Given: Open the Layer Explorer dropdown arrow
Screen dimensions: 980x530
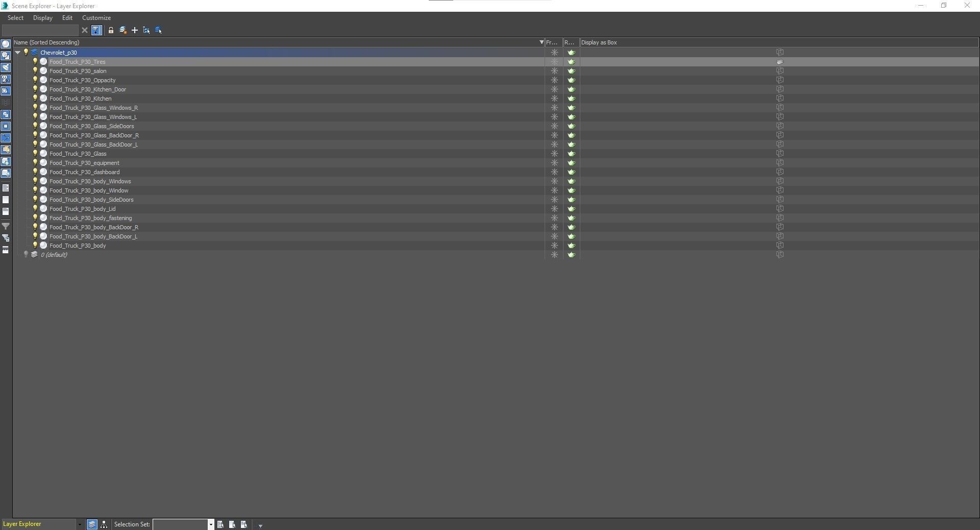Looking at the screenshot, I should [x=80, y=524].
